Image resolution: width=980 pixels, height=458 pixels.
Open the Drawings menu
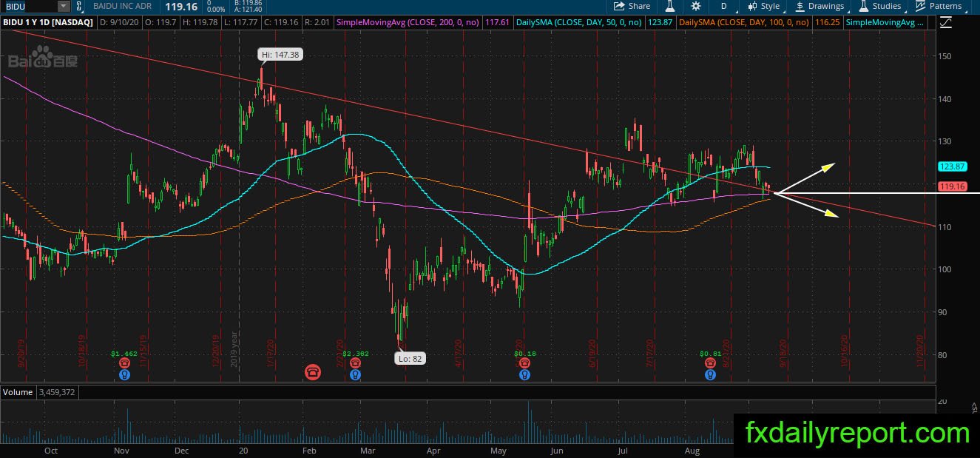tap(820, 6)
